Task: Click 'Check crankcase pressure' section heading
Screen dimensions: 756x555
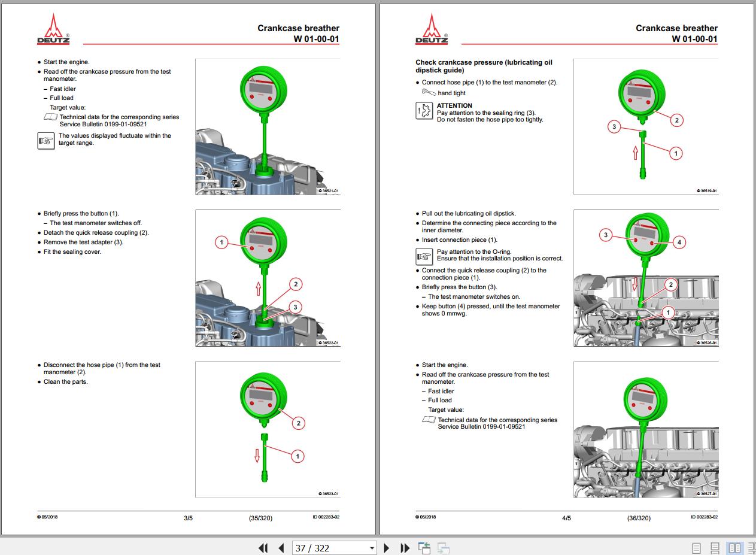Action: coord(484,66)
